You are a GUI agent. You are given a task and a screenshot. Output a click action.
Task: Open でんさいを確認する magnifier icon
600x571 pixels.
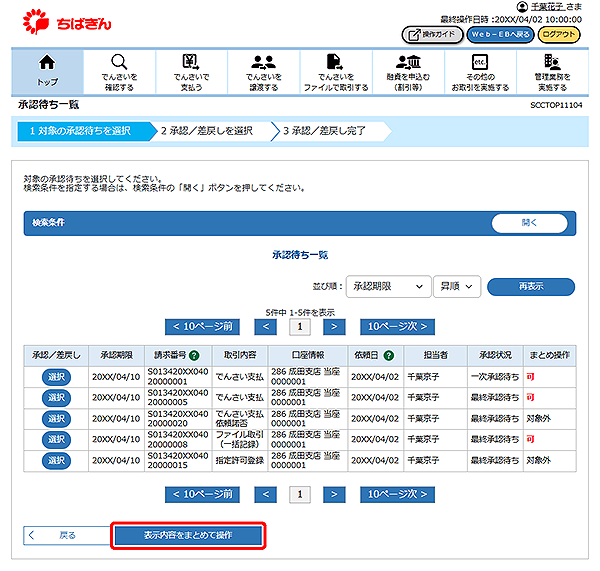pyautogui.click(x=119, y=62)
